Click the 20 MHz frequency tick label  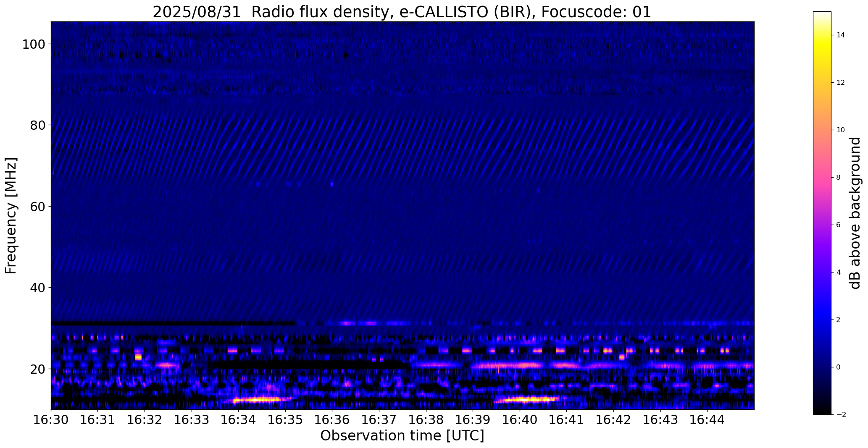[x=37, y=369]
